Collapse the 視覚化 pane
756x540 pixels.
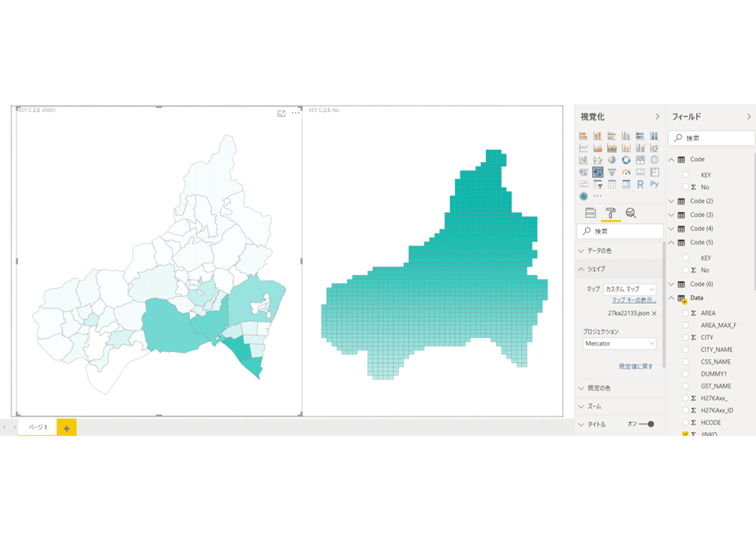(x=657, y=117)
